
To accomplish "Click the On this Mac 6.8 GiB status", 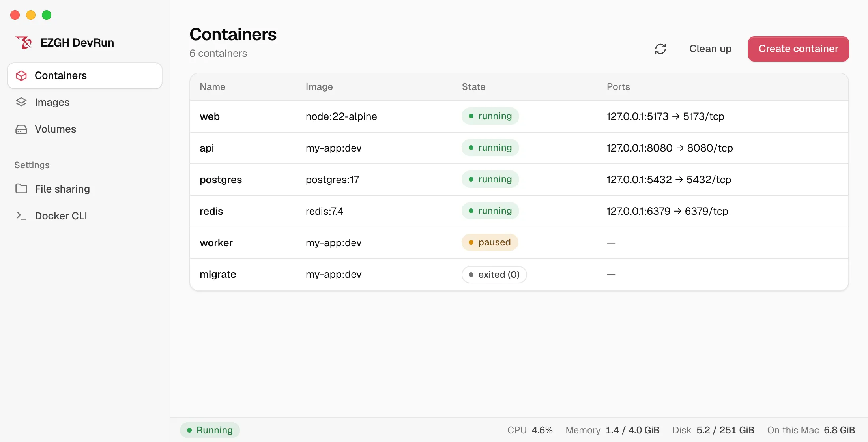I will click(x=811, y=430).
